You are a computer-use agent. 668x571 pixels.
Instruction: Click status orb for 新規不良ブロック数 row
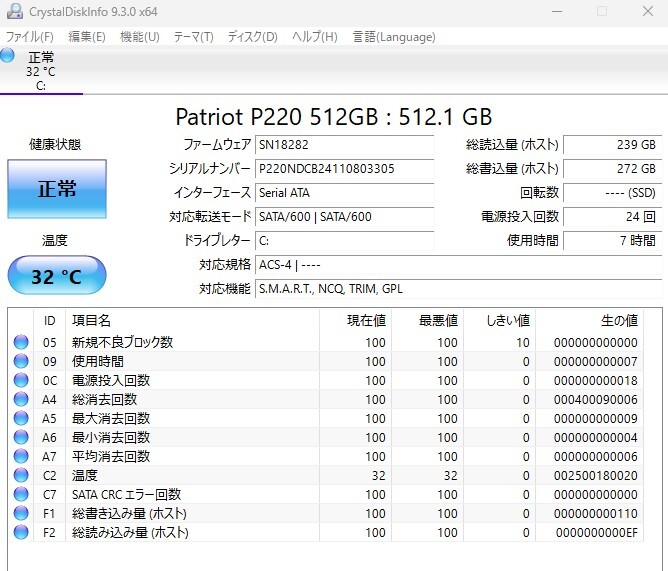tap(21, 342)
